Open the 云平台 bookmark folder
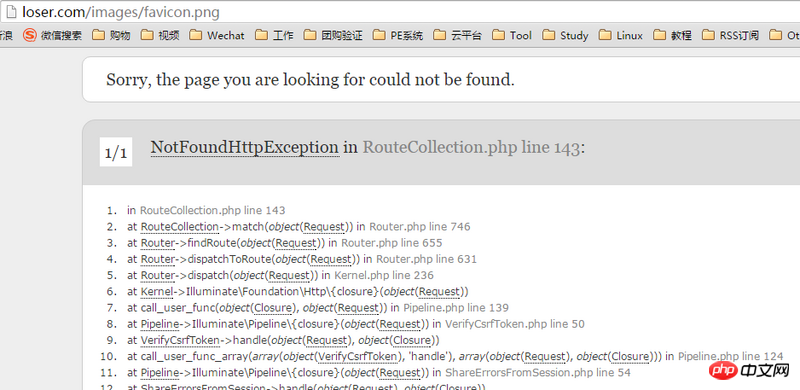This screenshot has height=390, width=800. click(x=458, y=35)
